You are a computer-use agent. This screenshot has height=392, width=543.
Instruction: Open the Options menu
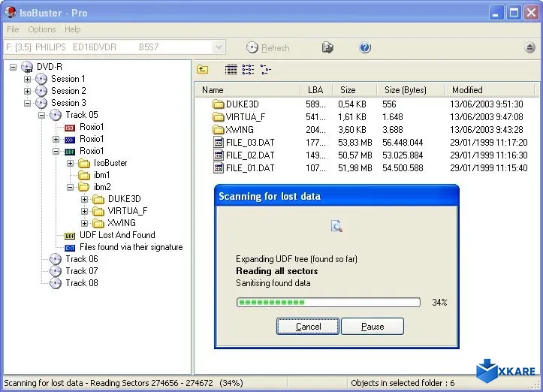click(42, 29)
